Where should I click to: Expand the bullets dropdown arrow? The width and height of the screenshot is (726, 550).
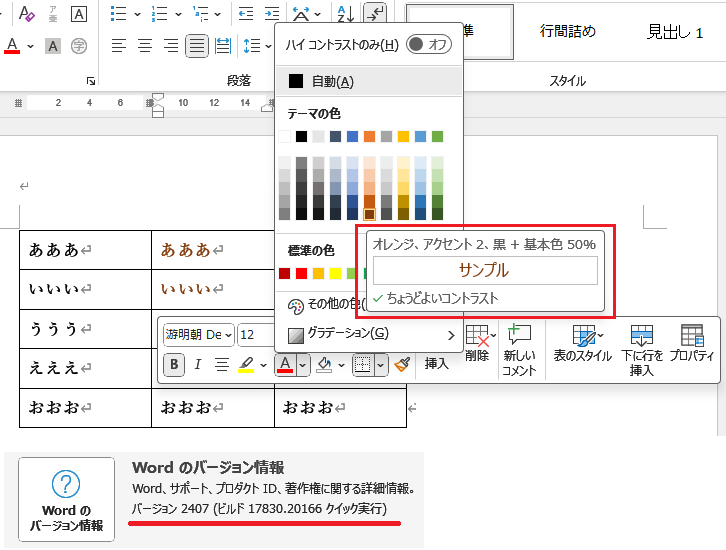137,14
